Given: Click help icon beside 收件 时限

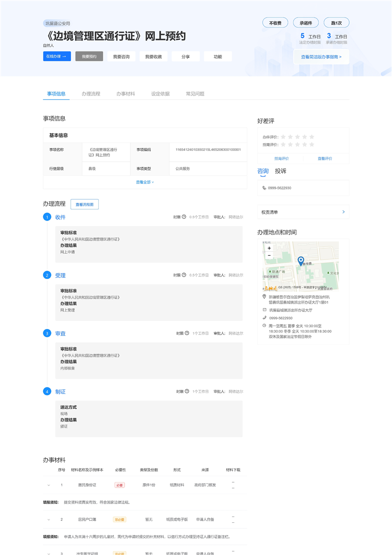Looking at the screenshot, I should coord(184,217).
